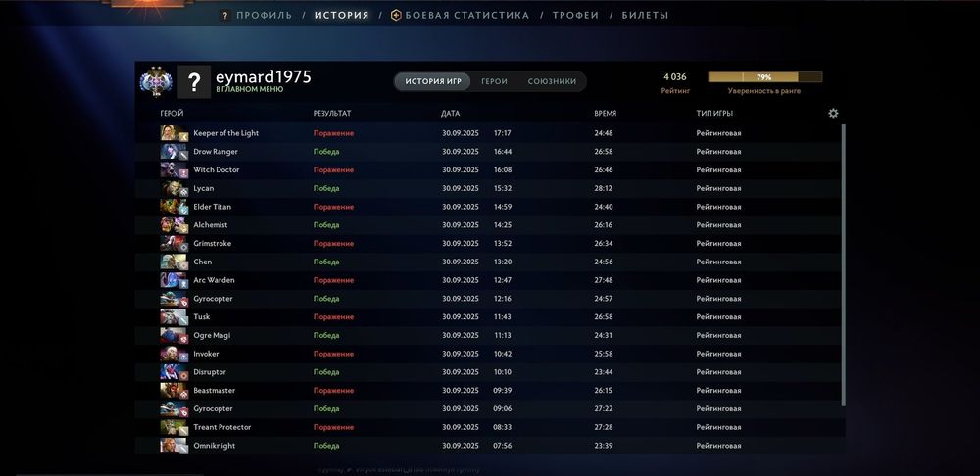Click the question mark icon beside Профиль

[225, 16]
